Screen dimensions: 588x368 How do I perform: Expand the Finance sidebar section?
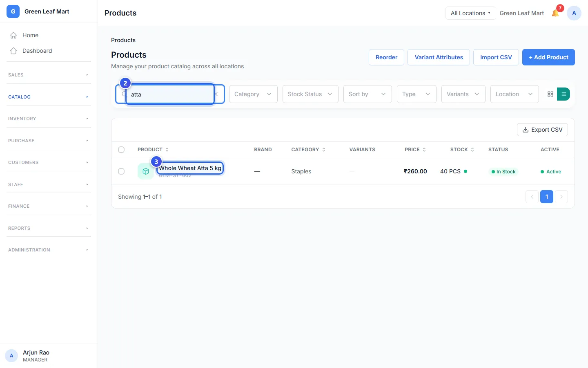coord(49,206)
